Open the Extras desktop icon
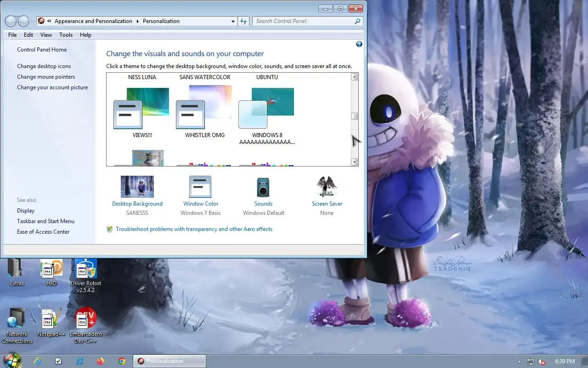This screenshot has width=588, height=368. (17, 272)
